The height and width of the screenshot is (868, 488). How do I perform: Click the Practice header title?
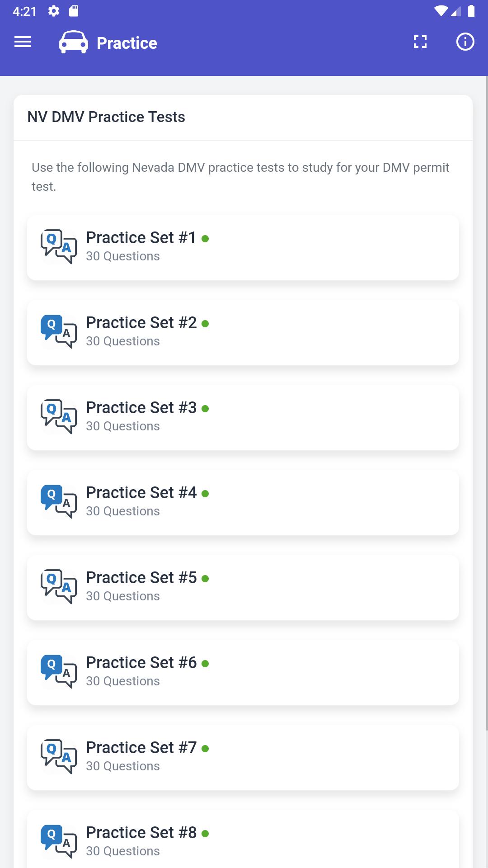point(127,43)
